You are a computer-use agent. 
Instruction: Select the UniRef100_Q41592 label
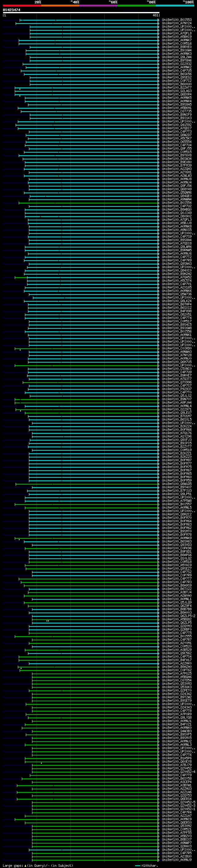(177, 125)
